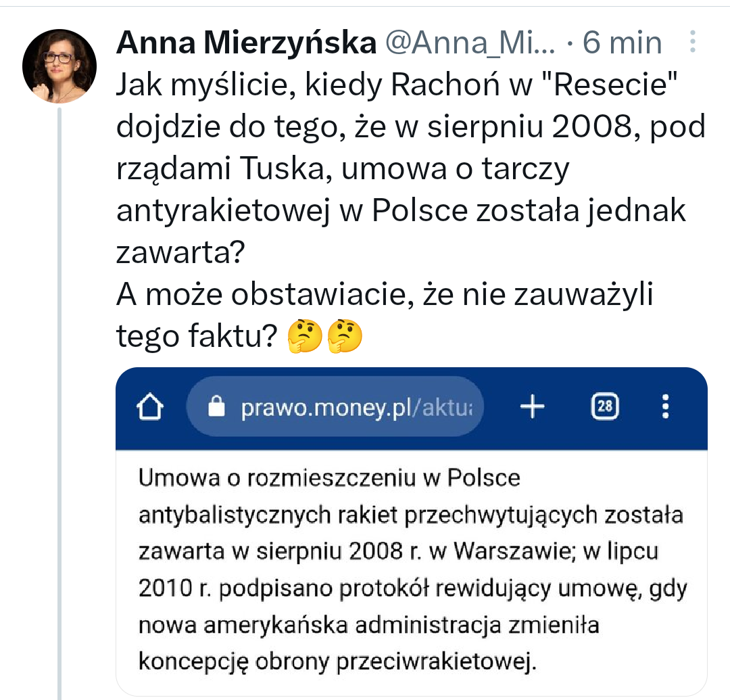Open the attached article screenshot paragraph
Screen dimensions: 730x700
pos(411,569)
